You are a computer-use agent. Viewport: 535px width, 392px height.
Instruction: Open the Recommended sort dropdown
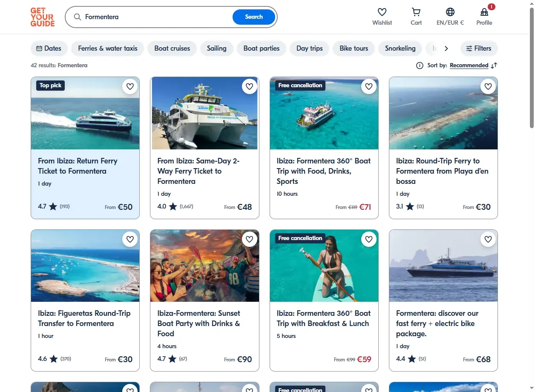tap(469, 66)
